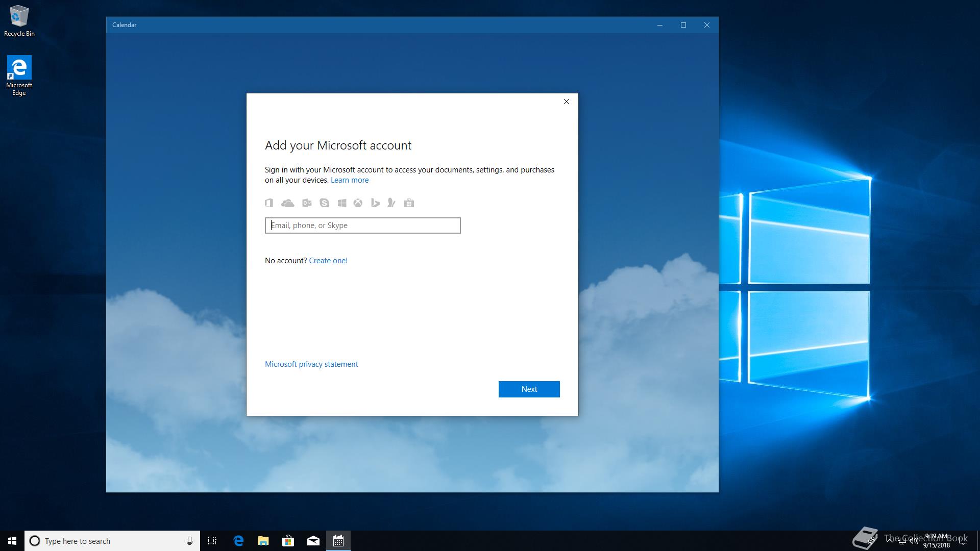Viewport: 980px width, 551px height.
Task: Select the Microsoft Edge desktop shortcut
Action: point(19,75)
